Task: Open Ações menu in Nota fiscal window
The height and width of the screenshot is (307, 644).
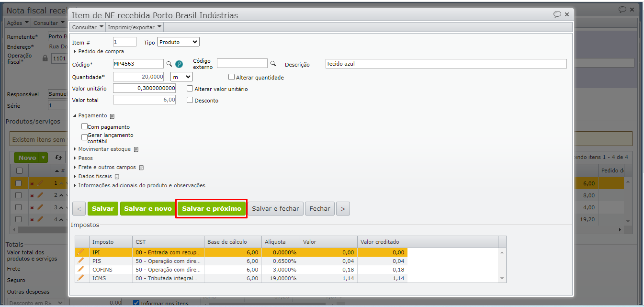Action: tap(18, 23)
